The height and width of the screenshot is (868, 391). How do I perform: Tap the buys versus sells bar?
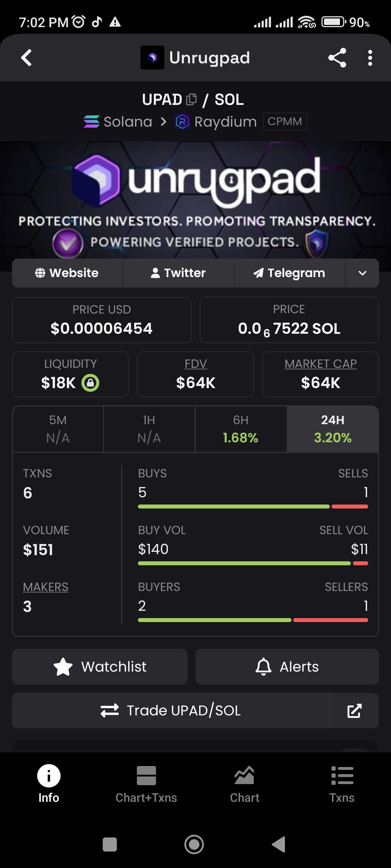point(253,506)
